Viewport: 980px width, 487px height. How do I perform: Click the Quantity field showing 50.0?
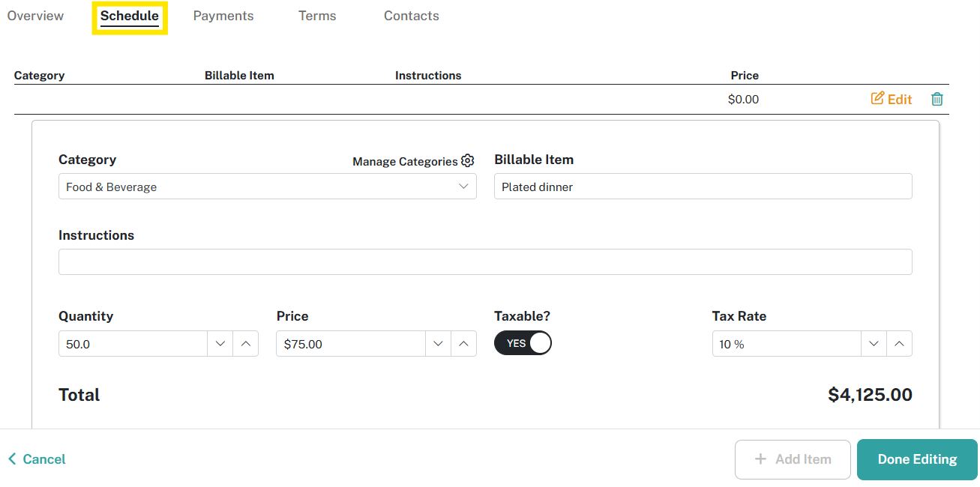coord(133,344)
